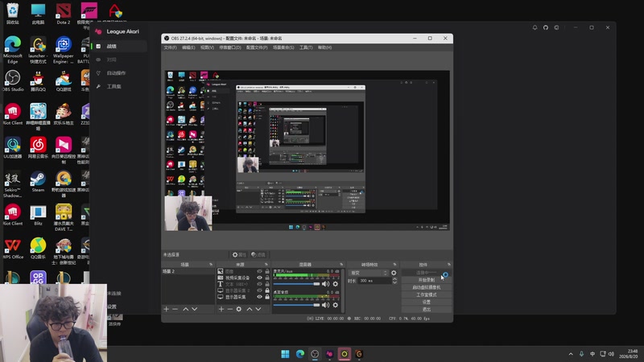
Task: Click 退出 exit button in Controls
Action: (427, 310)
